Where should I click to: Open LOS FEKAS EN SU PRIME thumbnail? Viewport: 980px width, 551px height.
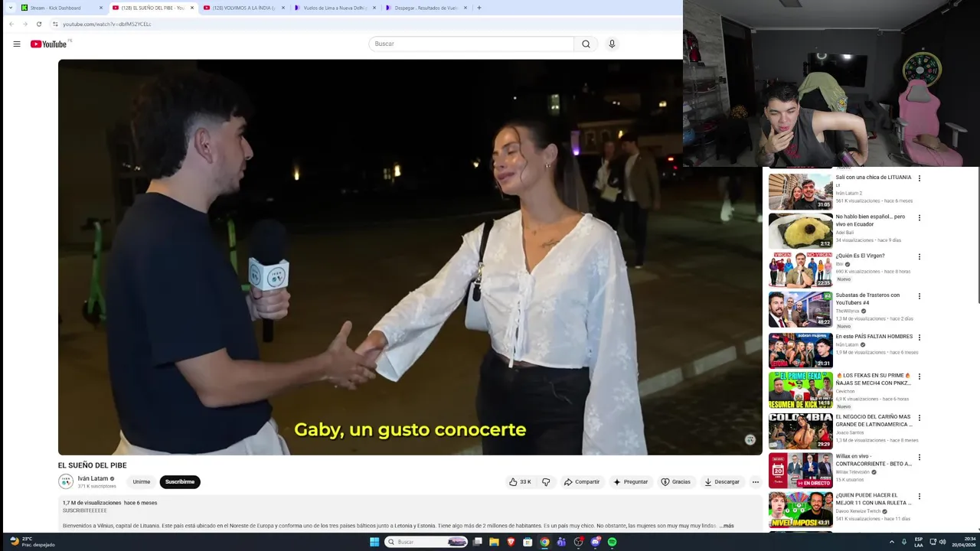[801, 390]
